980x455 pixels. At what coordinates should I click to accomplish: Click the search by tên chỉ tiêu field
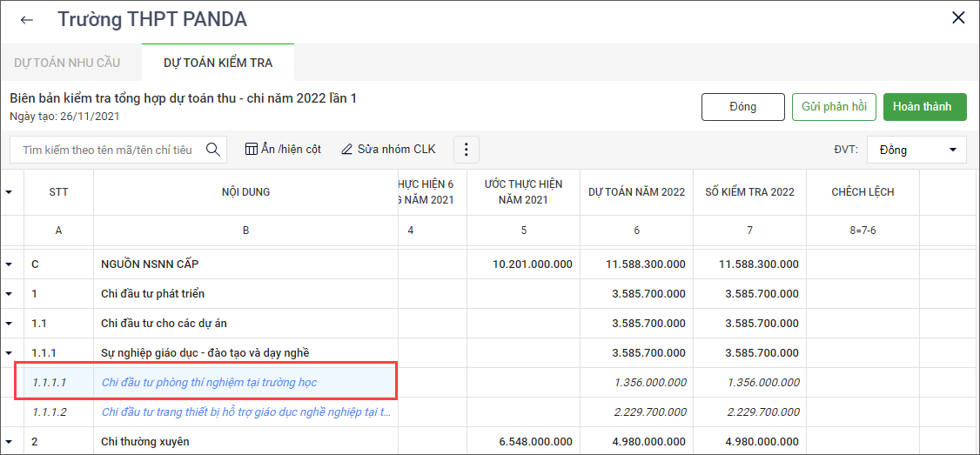[108, 150]
